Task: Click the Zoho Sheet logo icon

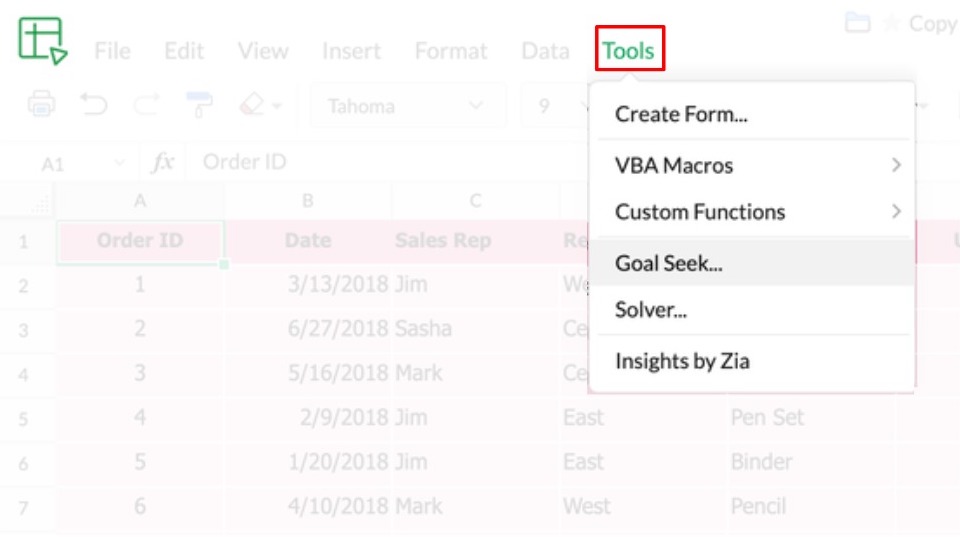Action: (42, 41)
